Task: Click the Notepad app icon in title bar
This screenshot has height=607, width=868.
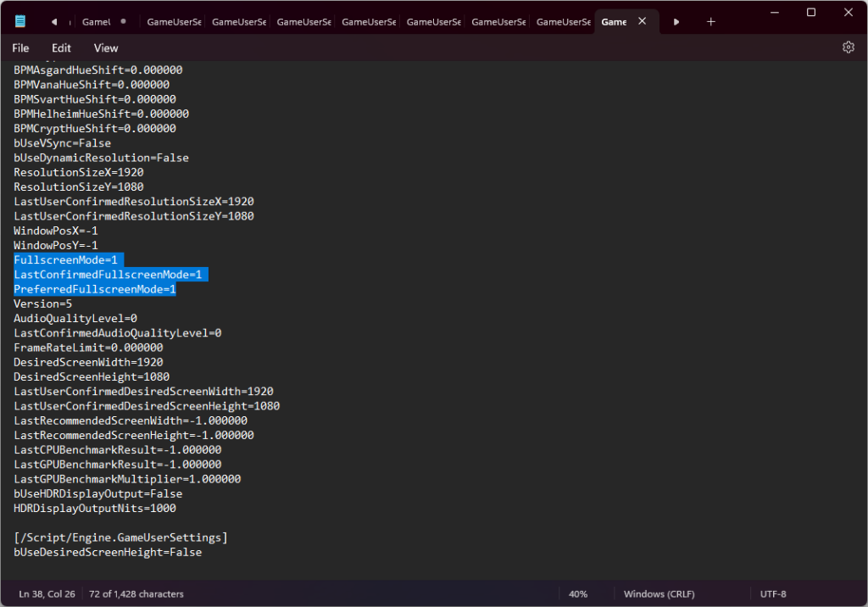Action: pyautogui.click(x=20, y=22)
